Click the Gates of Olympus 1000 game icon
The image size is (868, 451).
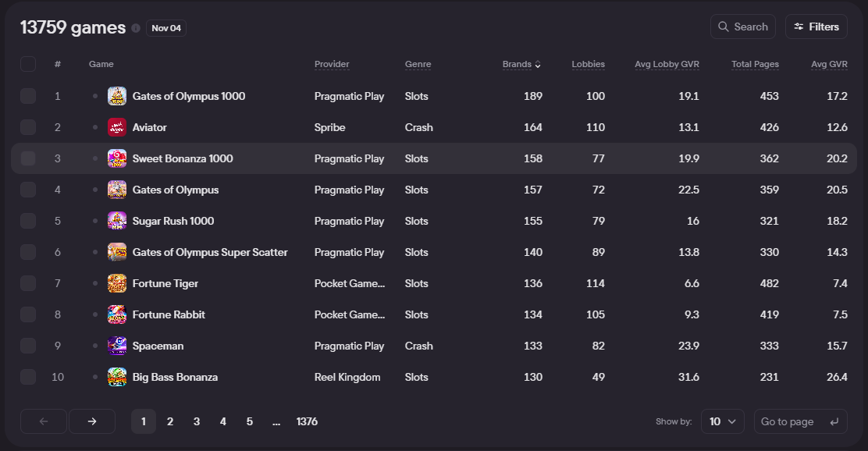[x=117, y=96]
